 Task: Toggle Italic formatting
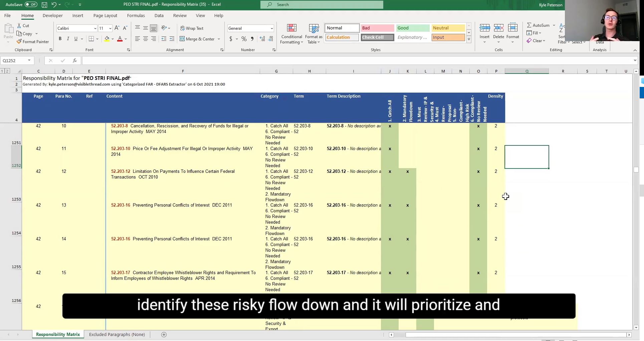68,39
